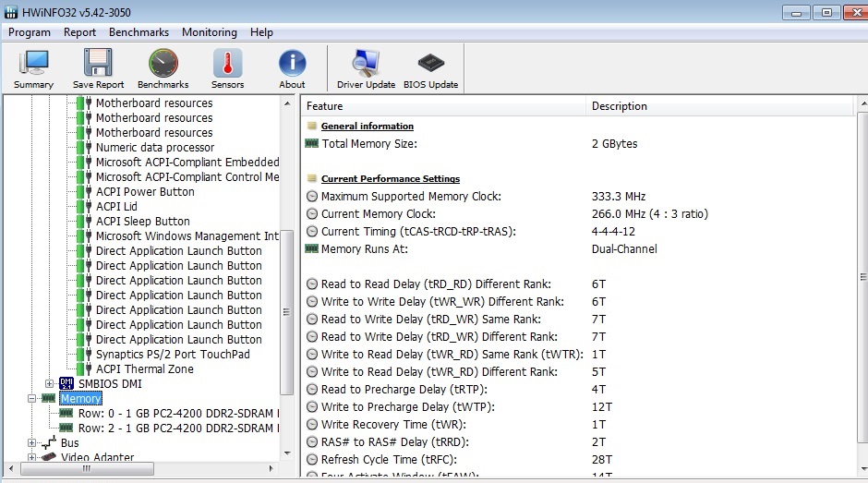Expand the SMBIOS DMI tree node
Viewport: 868px width, 483px height.
tap(49, 383)
